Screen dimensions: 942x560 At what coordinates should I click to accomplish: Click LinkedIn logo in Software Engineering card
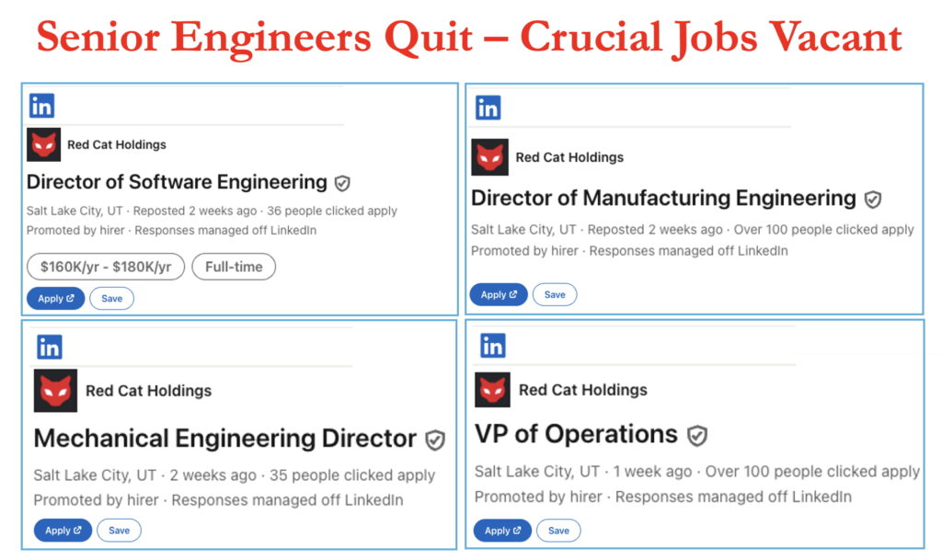click(41, 106)
